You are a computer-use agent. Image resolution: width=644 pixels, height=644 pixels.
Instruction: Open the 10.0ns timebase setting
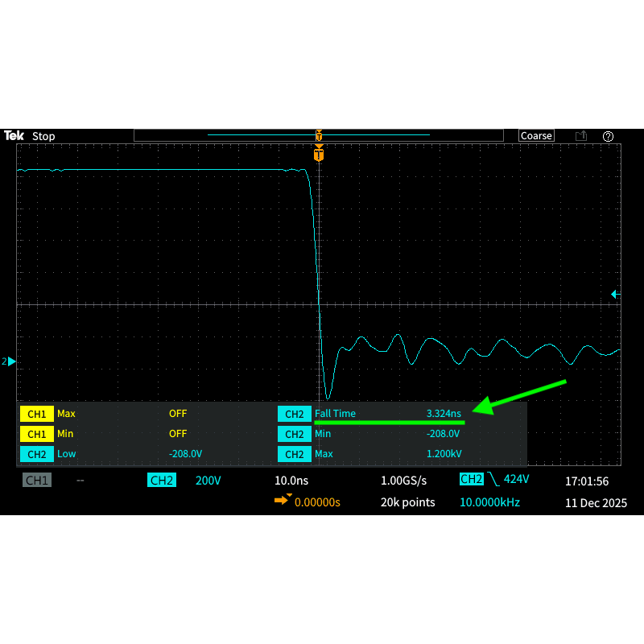(291, 481)
